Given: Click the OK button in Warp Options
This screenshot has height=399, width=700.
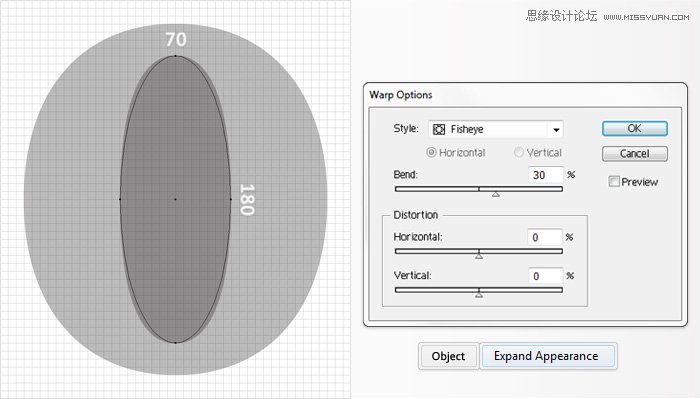Looking at the screenshot, I should (634, 129).
